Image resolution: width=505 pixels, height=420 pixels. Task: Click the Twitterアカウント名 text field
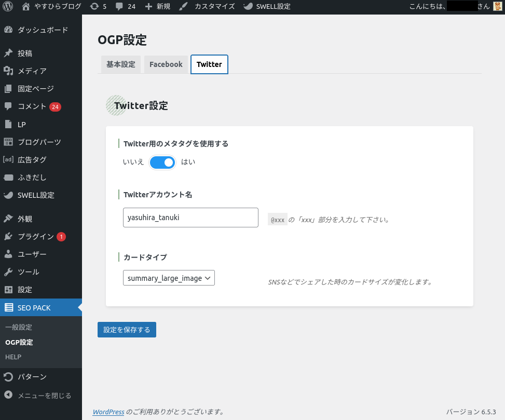pyautogui.click(x=190, y=218)
